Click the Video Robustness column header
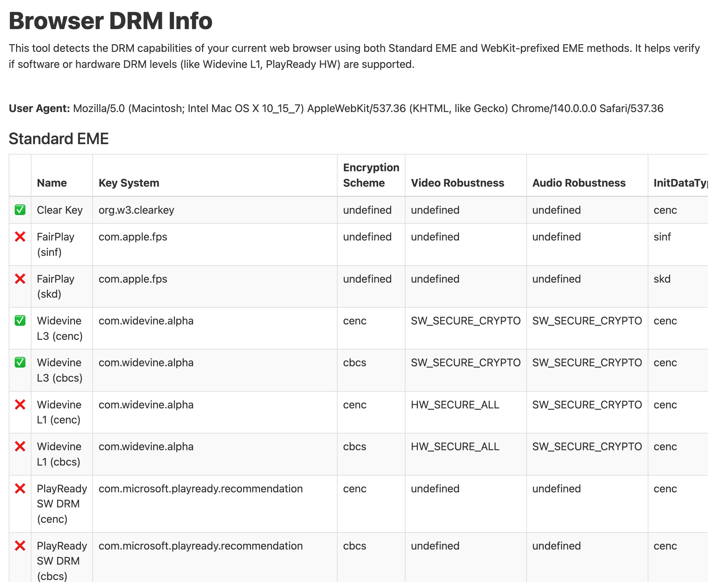 point(457,183)
